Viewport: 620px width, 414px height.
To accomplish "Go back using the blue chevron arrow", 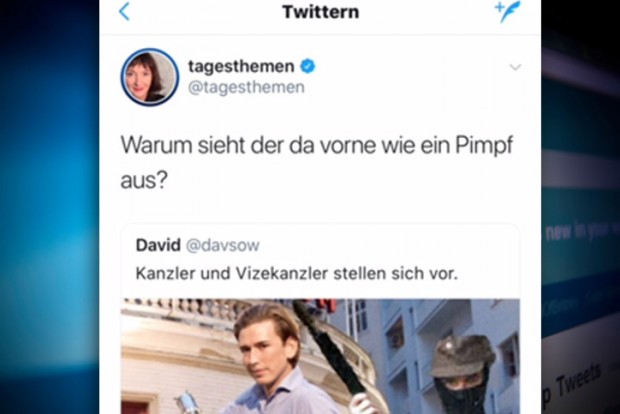I will (x=124, y=11).
